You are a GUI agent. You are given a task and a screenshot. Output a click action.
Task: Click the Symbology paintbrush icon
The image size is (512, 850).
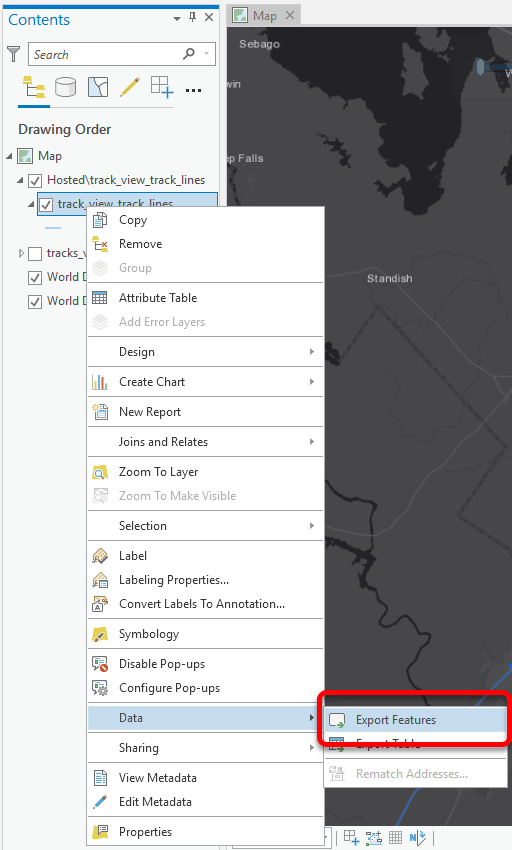coord(100,634)
